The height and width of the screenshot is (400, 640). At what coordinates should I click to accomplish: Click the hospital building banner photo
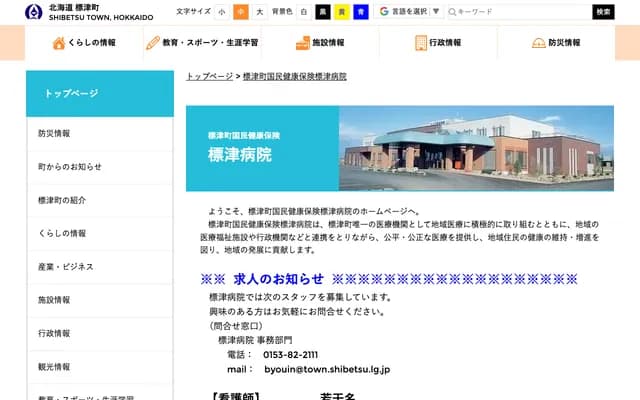(x=476, y=149)
